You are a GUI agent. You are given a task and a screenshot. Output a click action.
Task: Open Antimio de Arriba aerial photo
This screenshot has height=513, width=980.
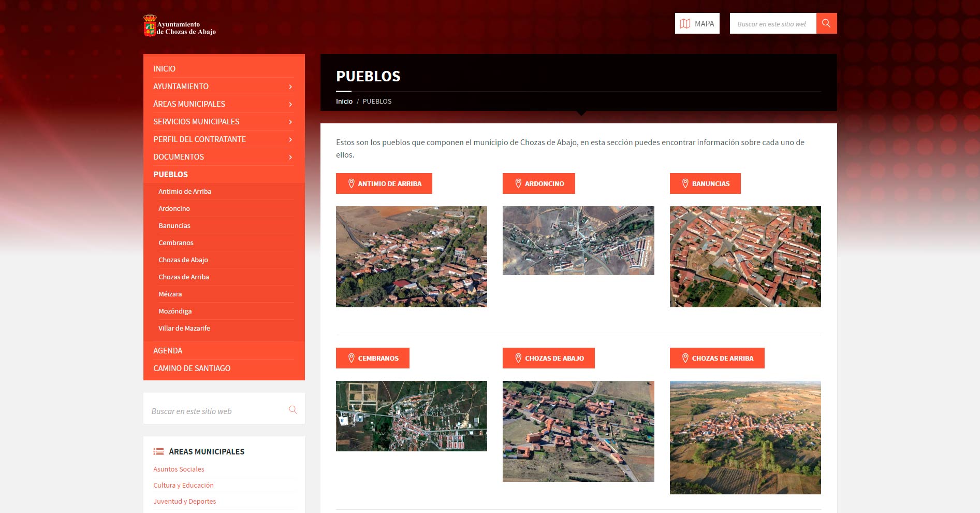click(x=412, y=256)
